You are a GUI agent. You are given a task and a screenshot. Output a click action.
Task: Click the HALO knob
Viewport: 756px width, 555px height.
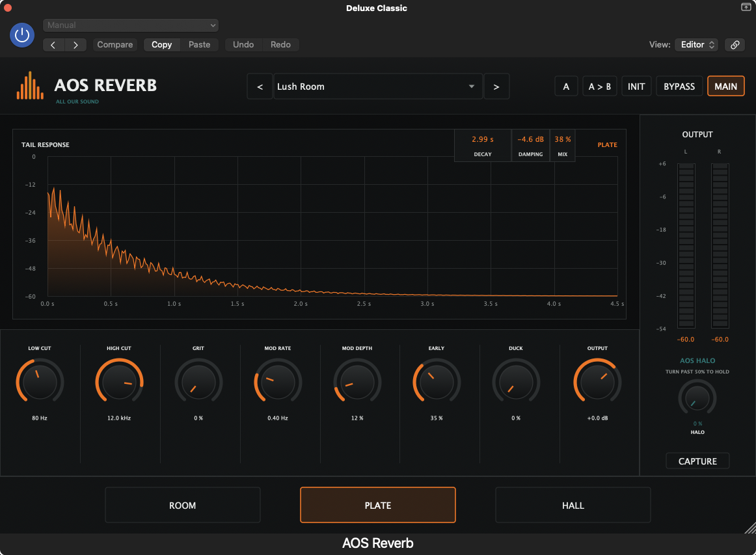point(697,398)
